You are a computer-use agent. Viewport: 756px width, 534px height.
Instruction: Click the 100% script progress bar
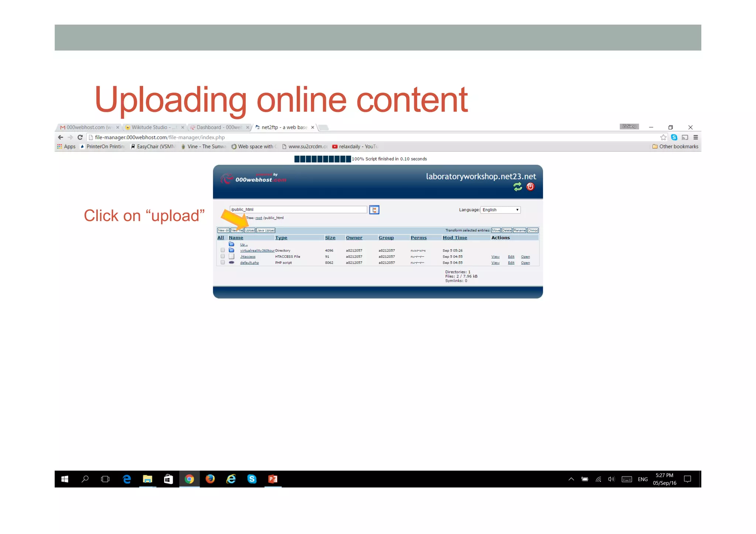pos(323,159)
